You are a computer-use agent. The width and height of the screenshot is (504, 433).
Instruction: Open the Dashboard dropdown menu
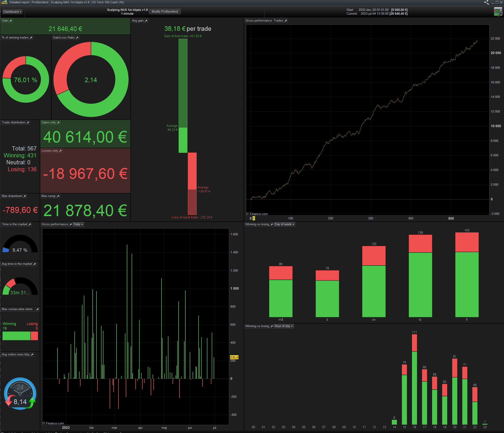point(12,12)
